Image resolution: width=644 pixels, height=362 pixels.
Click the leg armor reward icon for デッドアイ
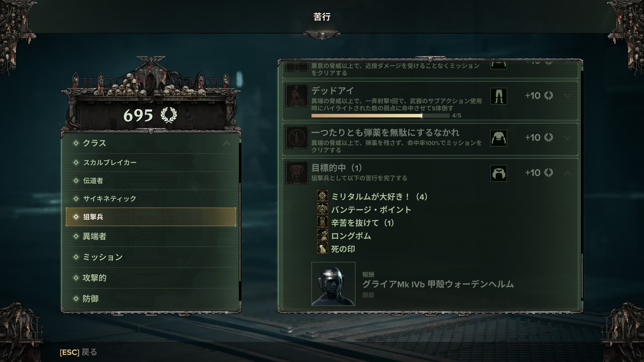498,96
